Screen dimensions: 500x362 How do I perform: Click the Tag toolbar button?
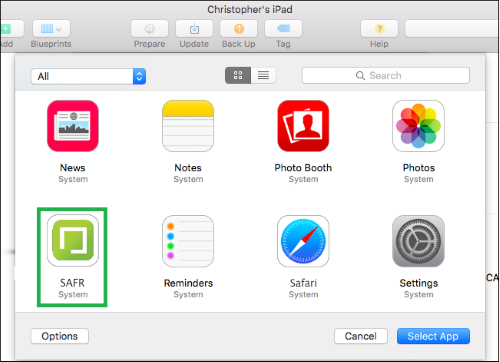coord(283,29)
